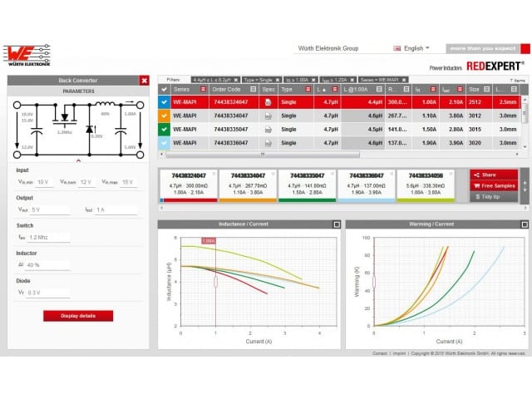Open spec sheet icon for 74438336047
The image size is (532, 399).
click(x=268, y=143)
